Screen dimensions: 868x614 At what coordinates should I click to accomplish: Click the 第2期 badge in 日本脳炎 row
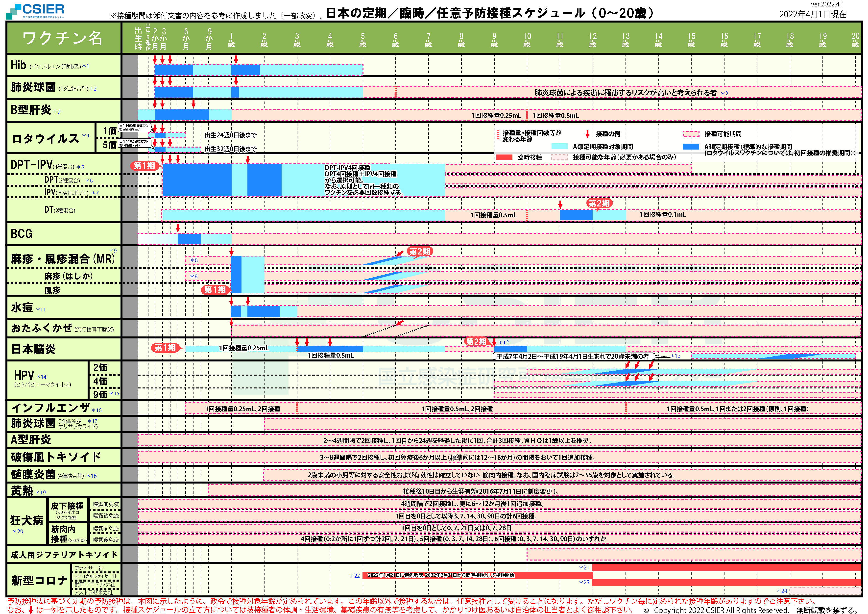[x=476, y=342]
